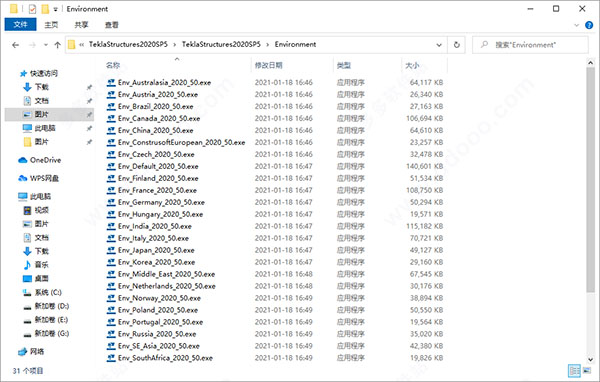Select Env_Finland_2020_50.exe file icon
The height and width of the screenshot is (382, 600).
pos(111,178)
